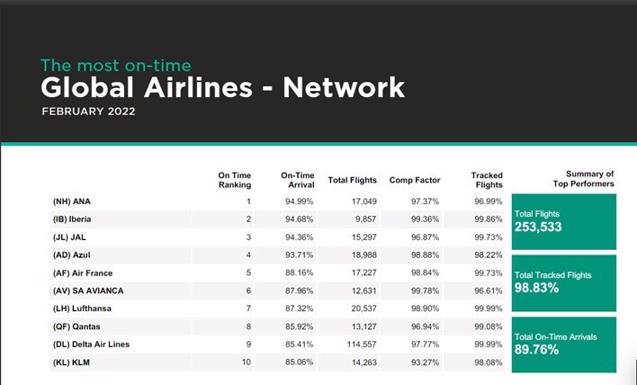Select the On-Time Arrival column header
Screen dimensions: 637x385
click(x=297, y=180)
